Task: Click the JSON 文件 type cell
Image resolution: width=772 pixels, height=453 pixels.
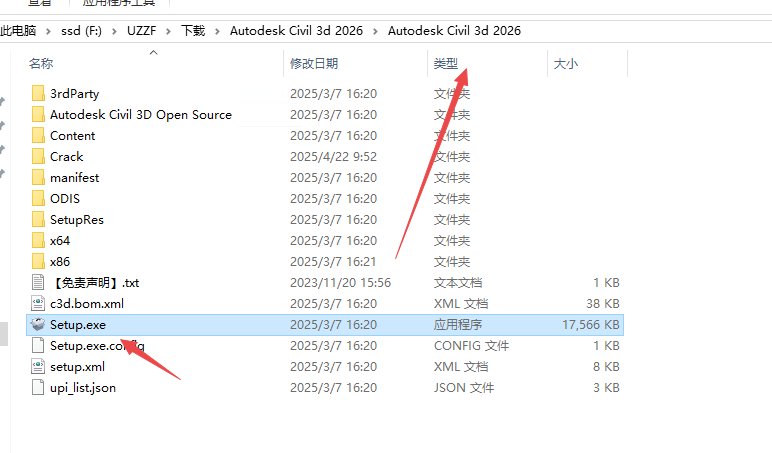Action: coord(464,388)
